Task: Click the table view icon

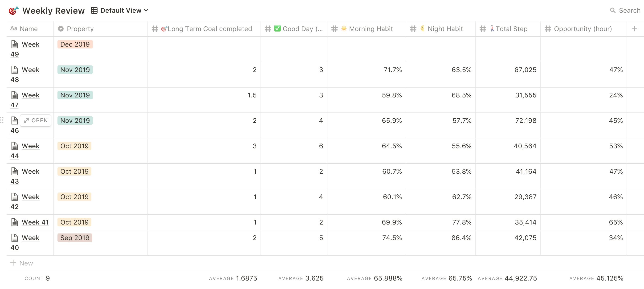Action: point(94,11)
